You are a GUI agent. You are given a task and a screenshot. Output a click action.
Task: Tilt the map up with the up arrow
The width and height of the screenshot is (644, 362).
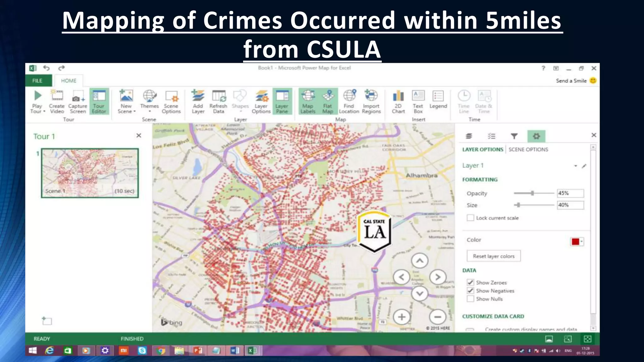tap(419, 261)
